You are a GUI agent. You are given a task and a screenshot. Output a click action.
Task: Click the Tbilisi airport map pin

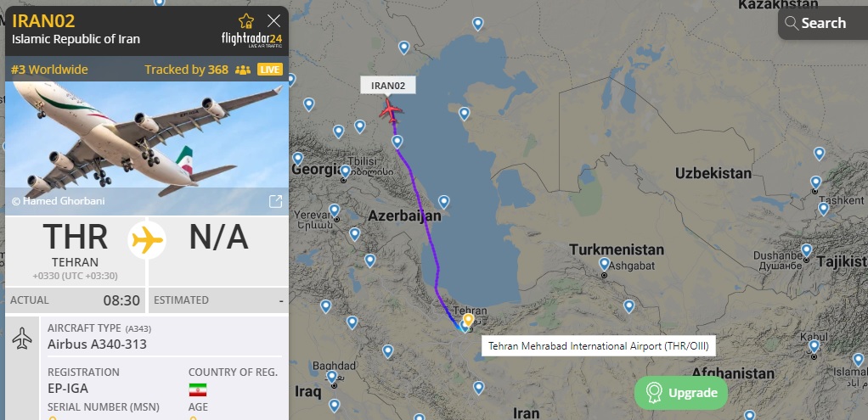tap(346, 171)
